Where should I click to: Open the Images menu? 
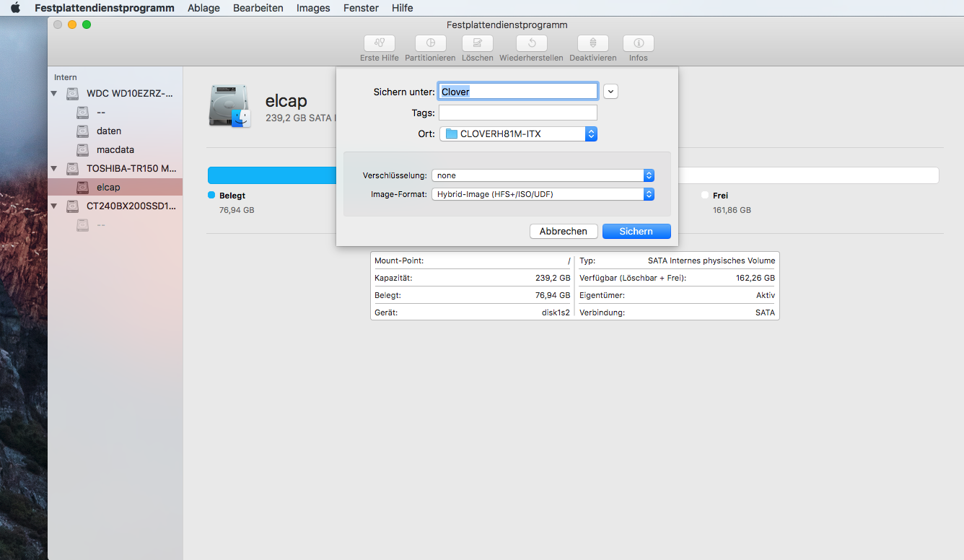(x=313, y=8)
